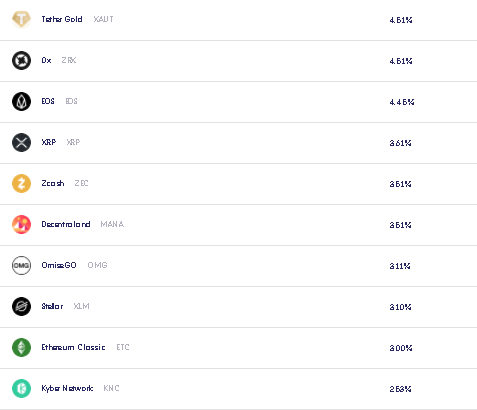This screenshot has height=410, width=477.
Task: Click the Zcash coin icon
Action: pos(21,183)
